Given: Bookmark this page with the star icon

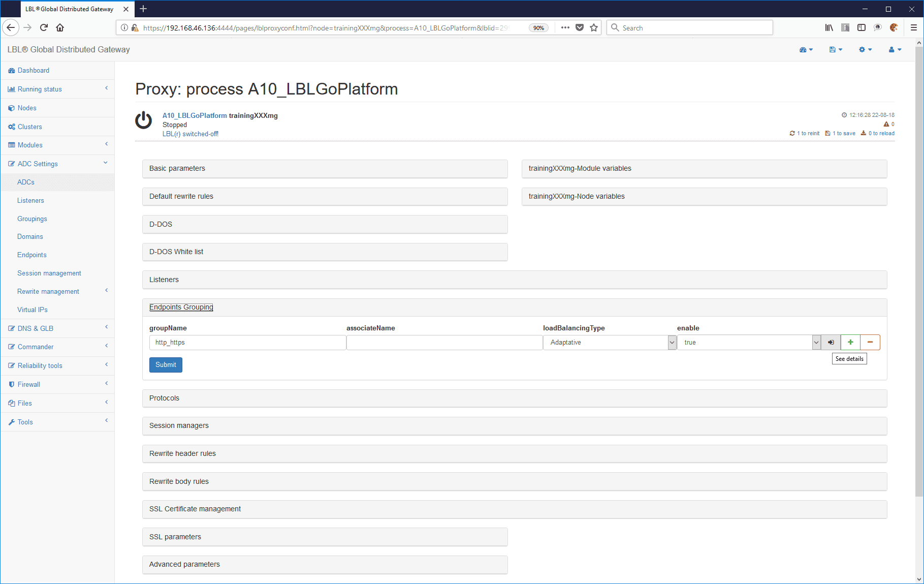Looking at the screenshot, I should (594, 27).
